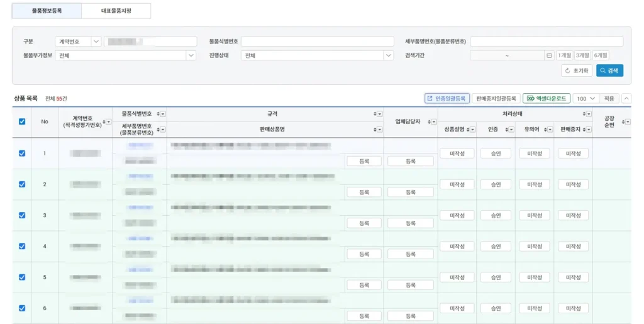644x324 pixels.
Task: Select the 물품정보등록 tab
Action: click(47, 11)
